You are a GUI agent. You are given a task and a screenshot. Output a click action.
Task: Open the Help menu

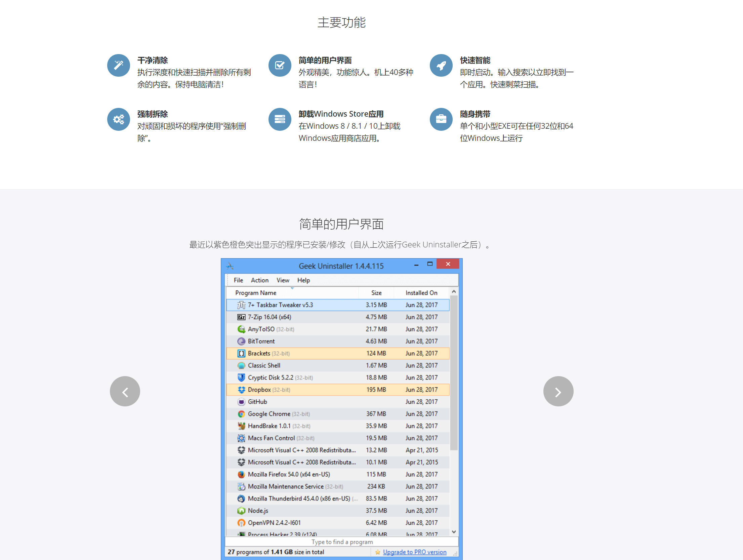click(x=303, y=280)
